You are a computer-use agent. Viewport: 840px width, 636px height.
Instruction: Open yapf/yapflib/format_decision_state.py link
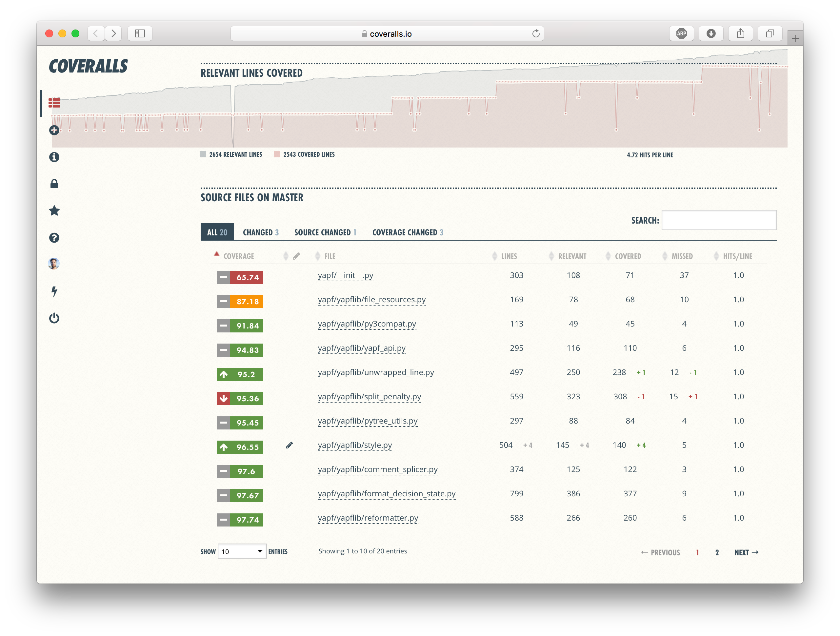coord(387,494)
